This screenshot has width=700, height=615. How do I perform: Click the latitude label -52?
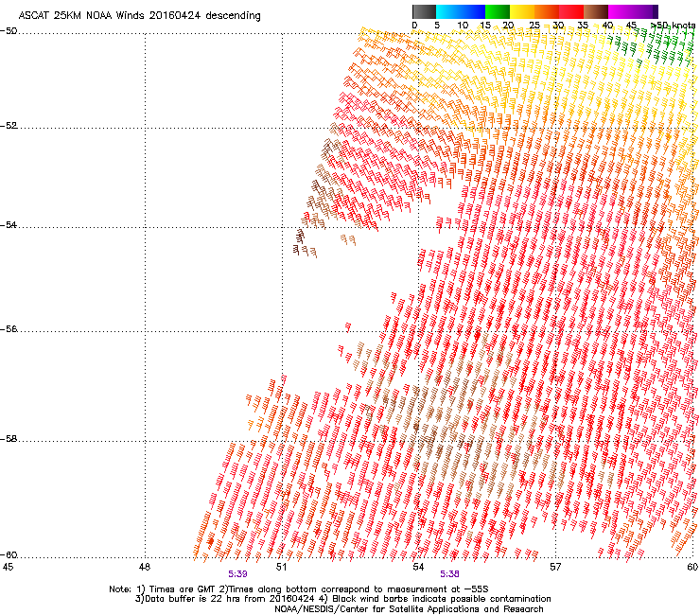(9, 126)
